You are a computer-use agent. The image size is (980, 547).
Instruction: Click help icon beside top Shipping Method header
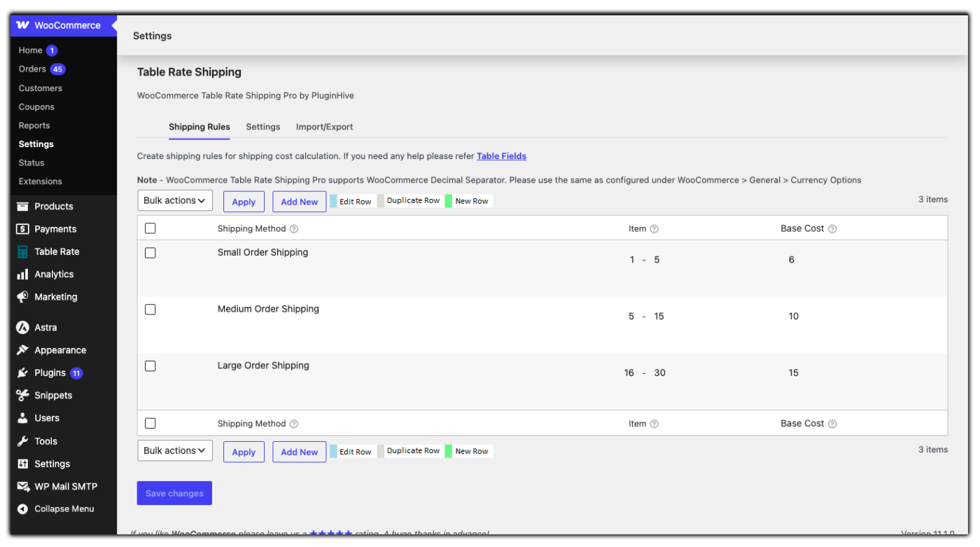pos(294,229)
